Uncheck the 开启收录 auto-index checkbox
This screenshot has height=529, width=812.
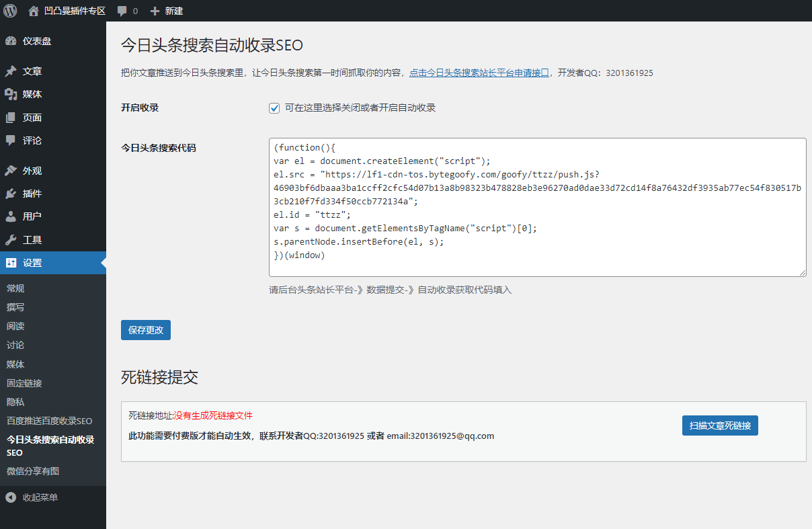point(274,108)
